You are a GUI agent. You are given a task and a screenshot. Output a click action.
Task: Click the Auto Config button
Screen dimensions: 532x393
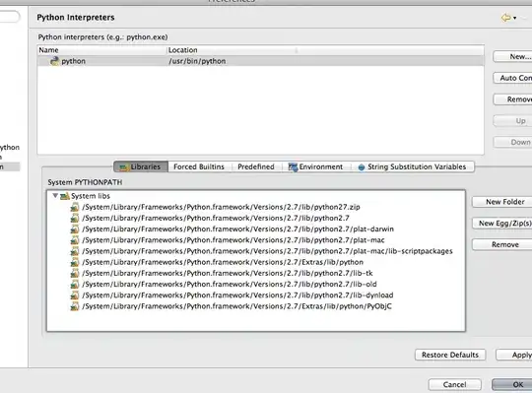512,78
